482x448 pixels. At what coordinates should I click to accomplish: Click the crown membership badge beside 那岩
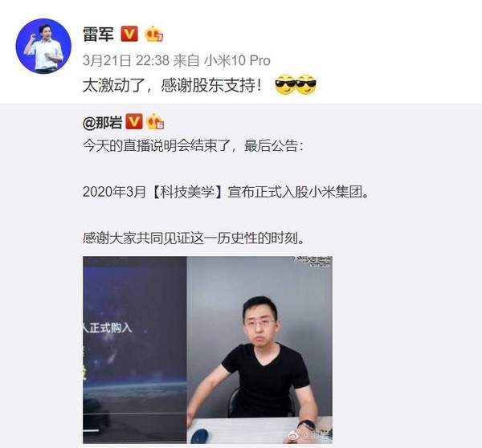(x=156, y=121)
